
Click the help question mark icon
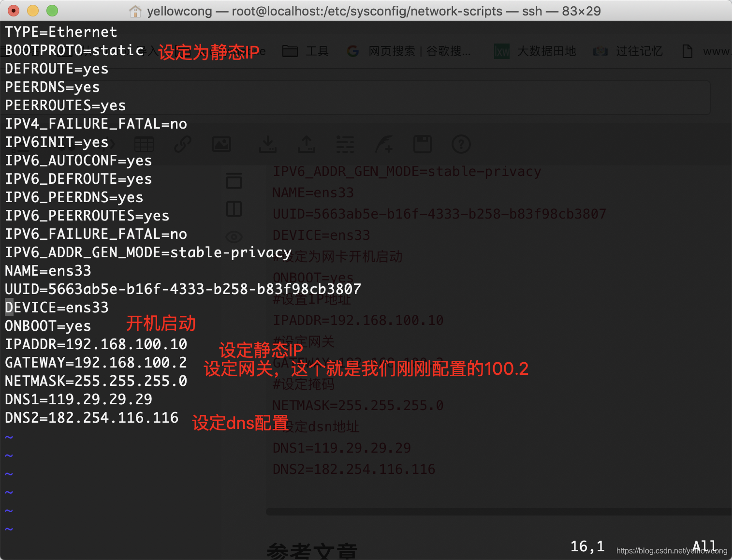point(461,144)
